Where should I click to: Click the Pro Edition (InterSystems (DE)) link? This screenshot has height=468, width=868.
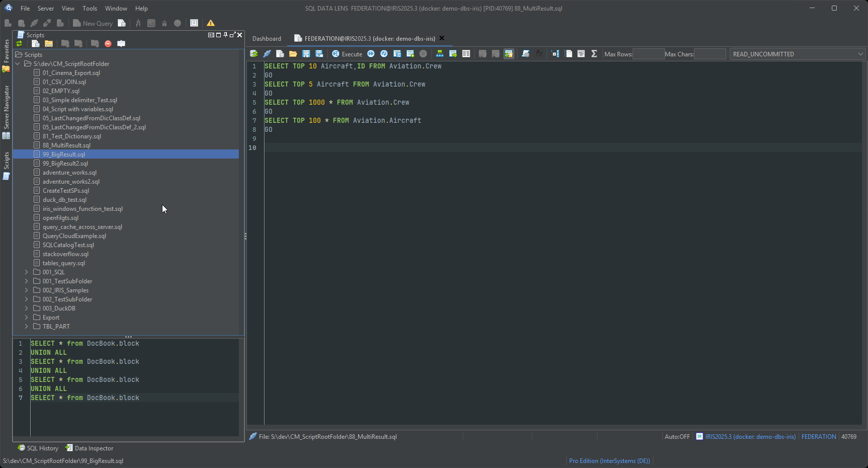click(610, 461)
